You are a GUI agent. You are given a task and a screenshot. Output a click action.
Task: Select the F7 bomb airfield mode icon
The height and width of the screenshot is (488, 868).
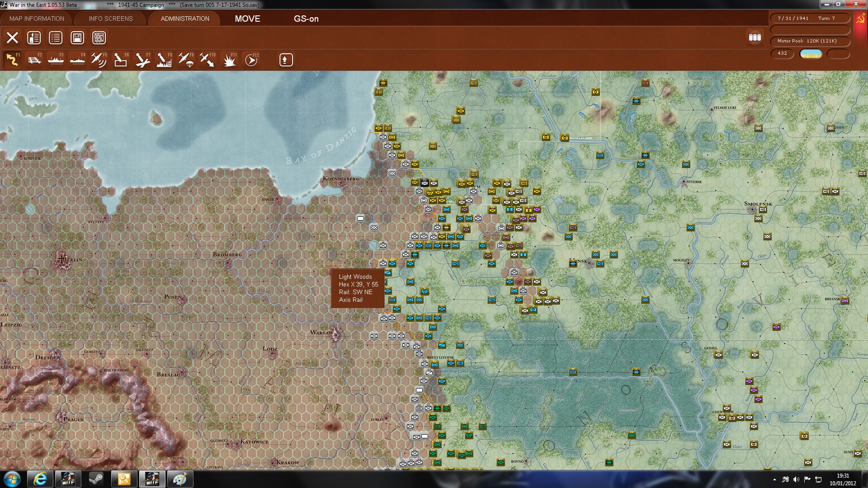click(x=142, y=60)
